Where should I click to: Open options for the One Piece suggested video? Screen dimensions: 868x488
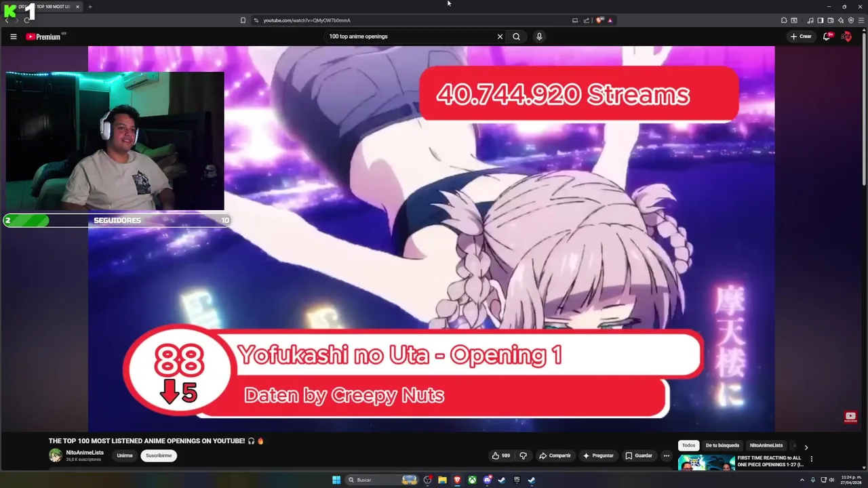tap(811, 459)
